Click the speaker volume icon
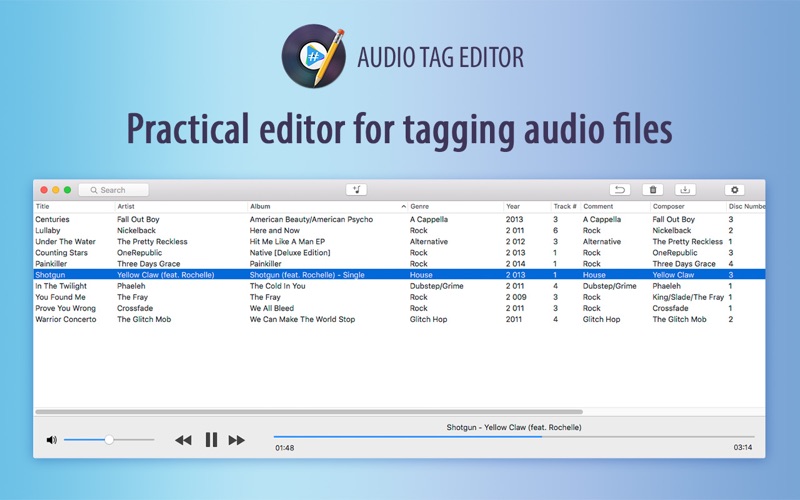800x500 pixels. [52, 440]
